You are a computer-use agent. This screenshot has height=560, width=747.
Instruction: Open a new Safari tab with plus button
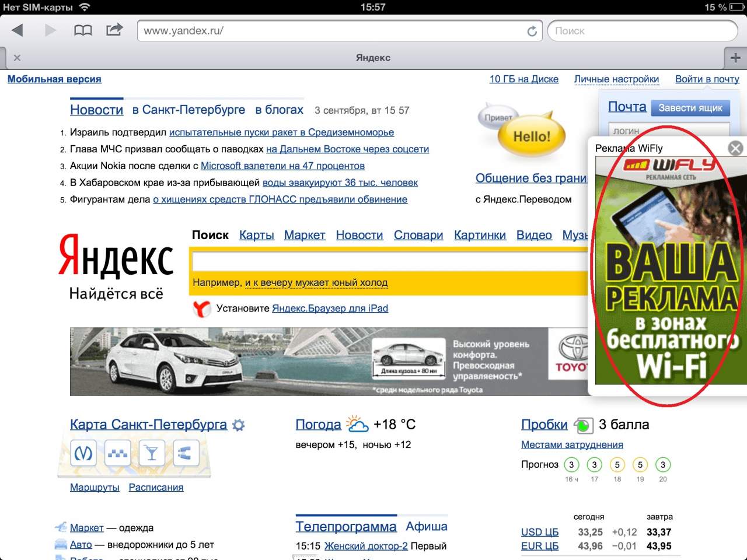coord(735,58)
